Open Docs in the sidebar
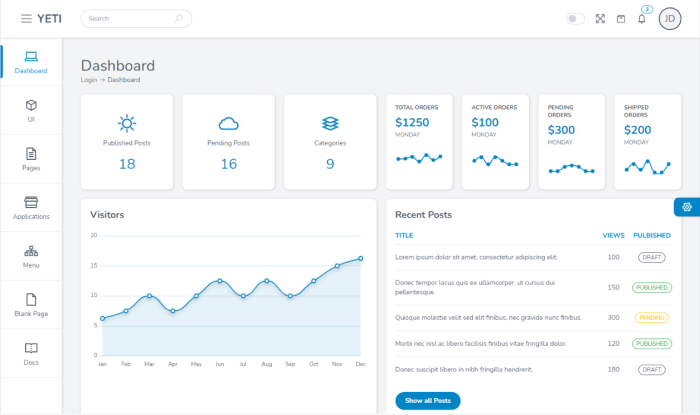 pos(31,354)
